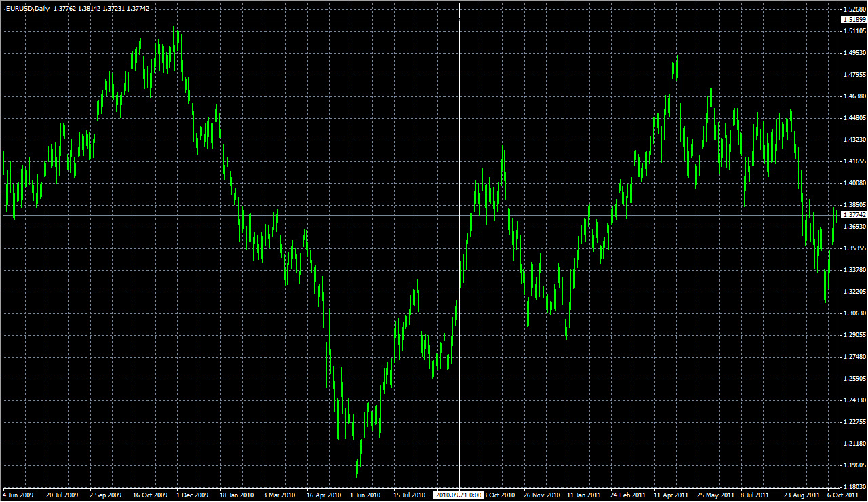Click the 1.36930 price scale value

[855, 227]
